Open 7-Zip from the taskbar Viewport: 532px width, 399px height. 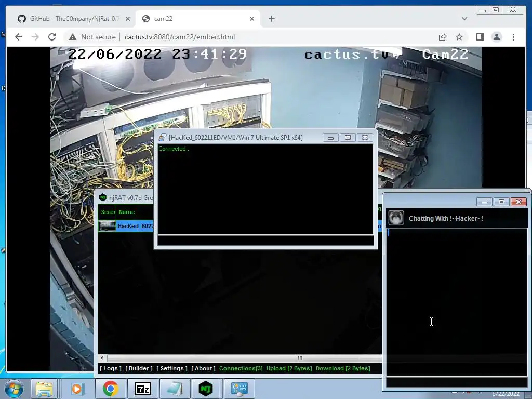(143, 389)
